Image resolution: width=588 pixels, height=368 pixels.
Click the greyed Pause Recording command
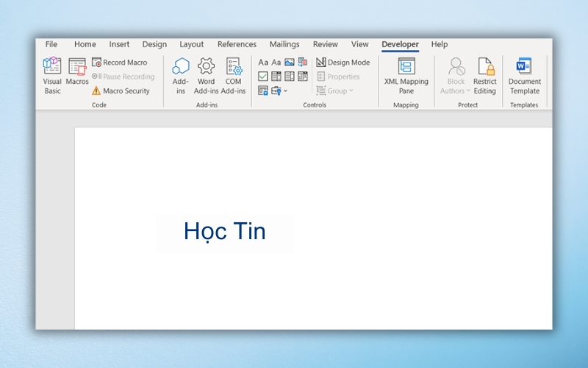[x=123, y=77]
